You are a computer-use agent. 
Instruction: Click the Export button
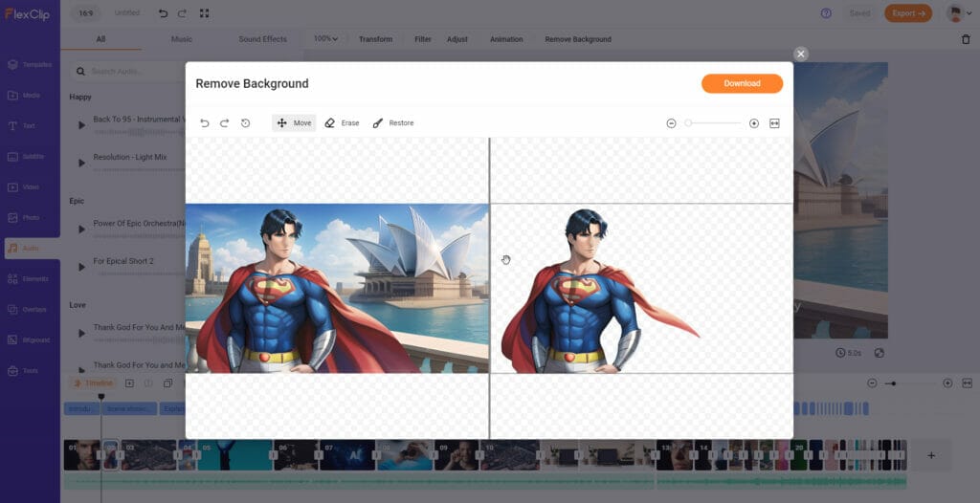(x=908, y=13)
